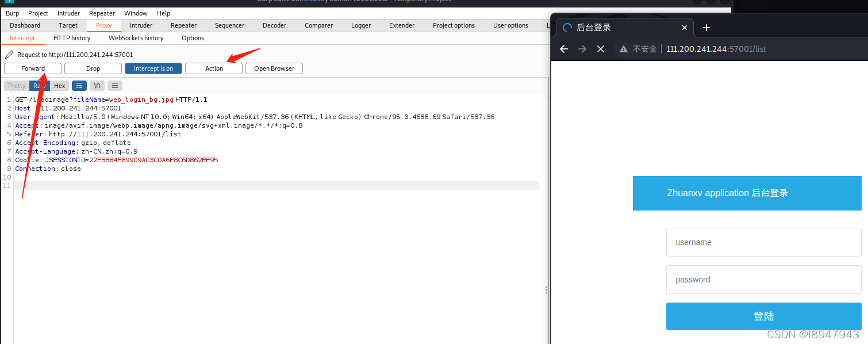The image size is (868, 344).
Task: Open the Action dropdown
Action: [x=214, y=68]
